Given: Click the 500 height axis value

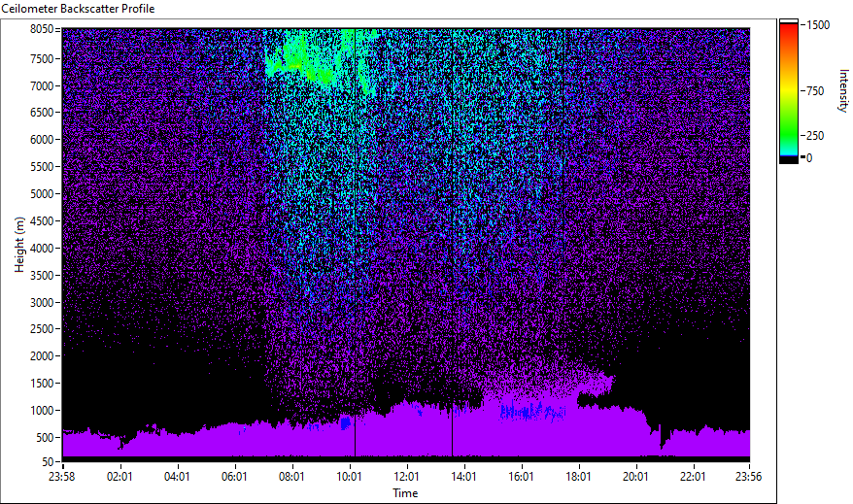Looking at the screenshot, I should (x=45, y=438).
